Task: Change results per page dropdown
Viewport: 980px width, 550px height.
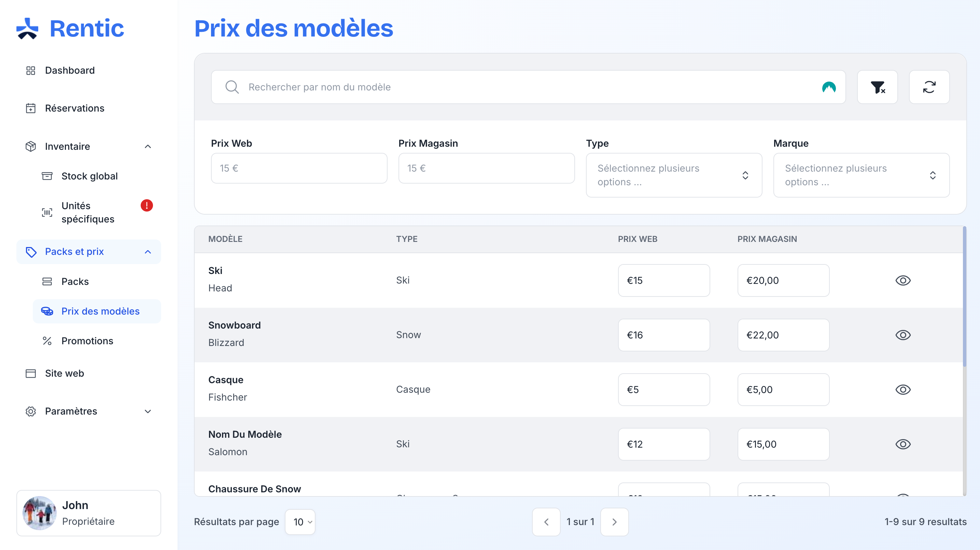Action: (300, 522)
